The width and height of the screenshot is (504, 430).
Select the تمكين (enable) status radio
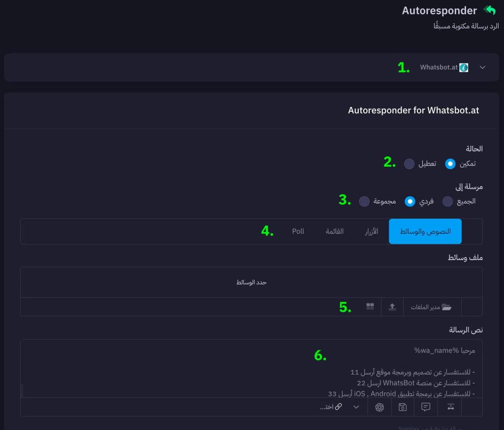pyautogui.click(x=450, y=164)
